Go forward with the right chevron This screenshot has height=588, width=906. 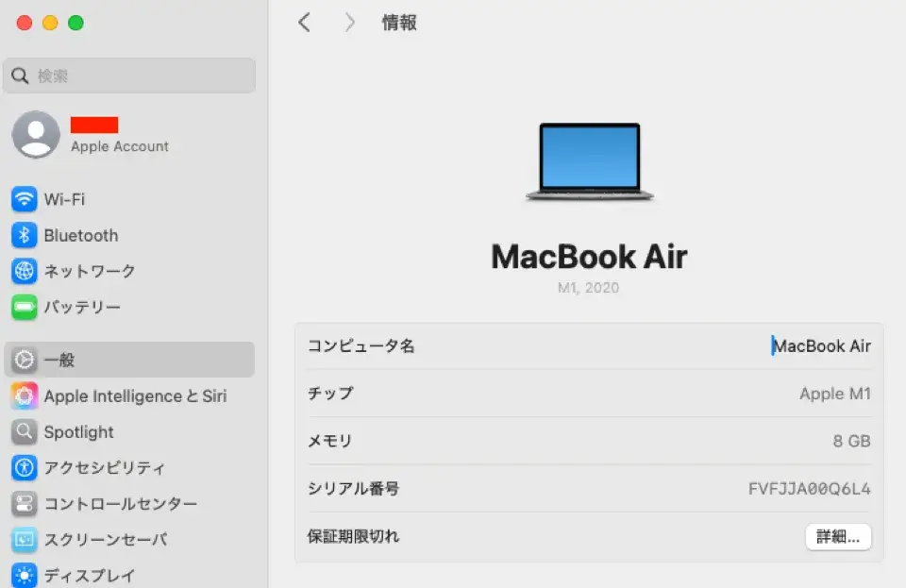tap(349, 23)
